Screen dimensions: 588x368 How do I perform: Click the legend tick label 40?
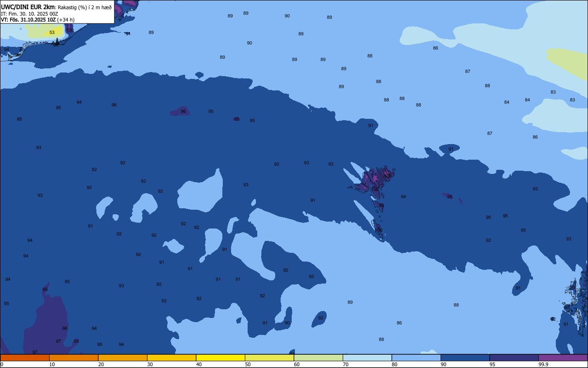[199, 364]
